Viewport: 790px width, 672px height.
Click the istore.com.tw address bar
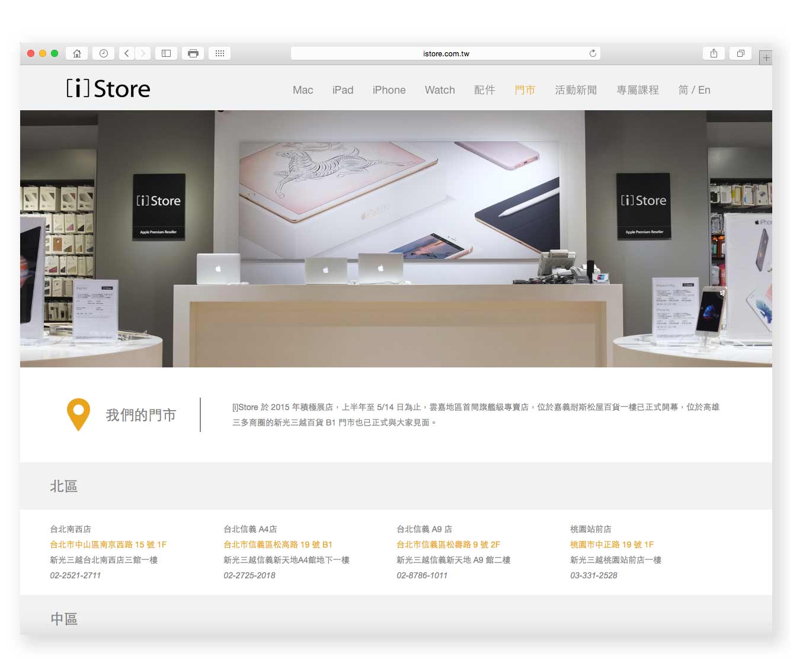point(446,53)
